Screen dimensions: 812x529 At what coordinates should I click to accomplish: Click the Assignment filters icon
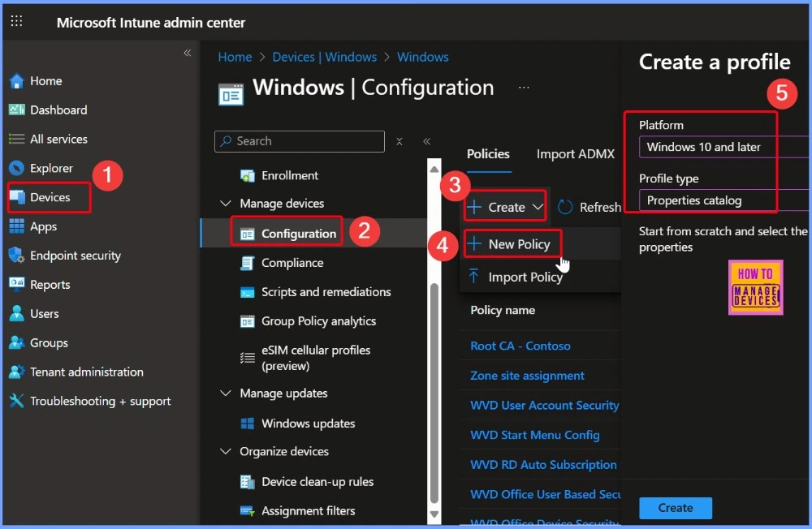(x=248, y=511)
